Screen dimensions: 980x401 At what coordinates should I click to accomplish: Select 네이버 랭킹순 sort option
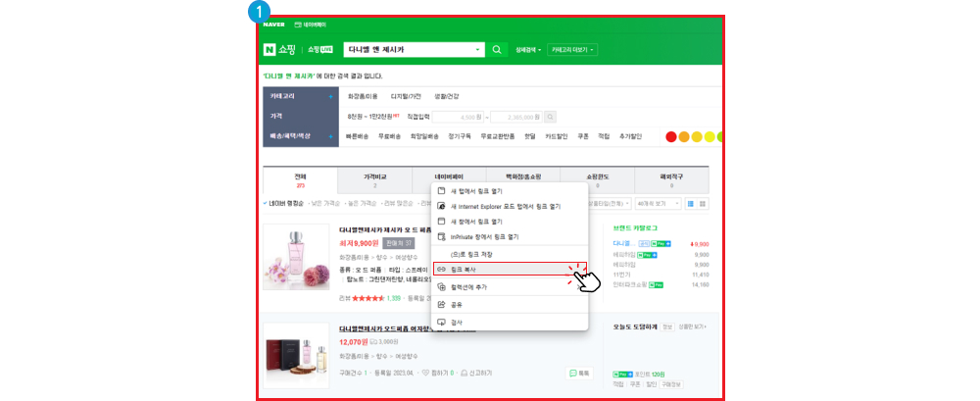point(286,203)
